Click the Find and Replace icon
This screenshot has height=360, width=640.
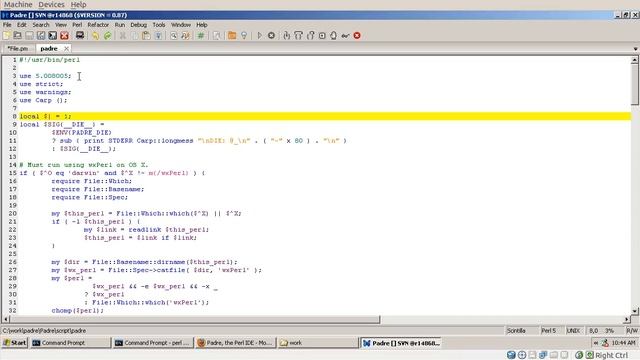[x=185, y=36]
